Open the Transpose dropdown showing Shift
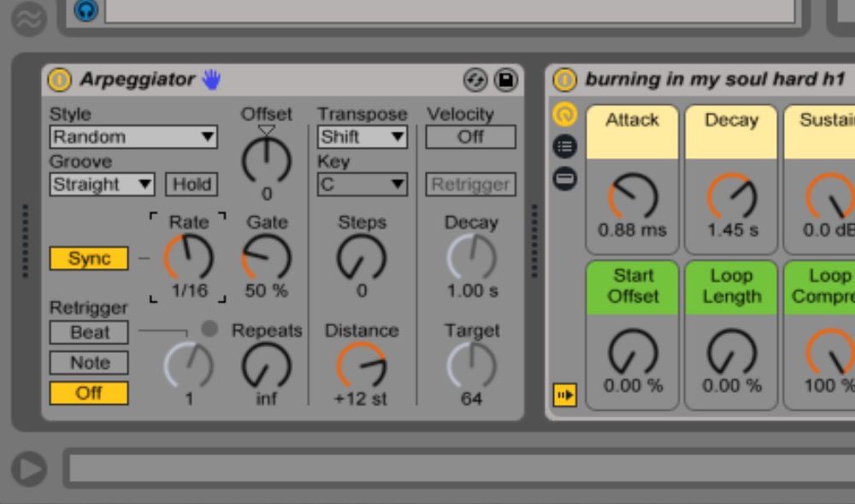Viewport: 855px width, 504px height. 362,137
